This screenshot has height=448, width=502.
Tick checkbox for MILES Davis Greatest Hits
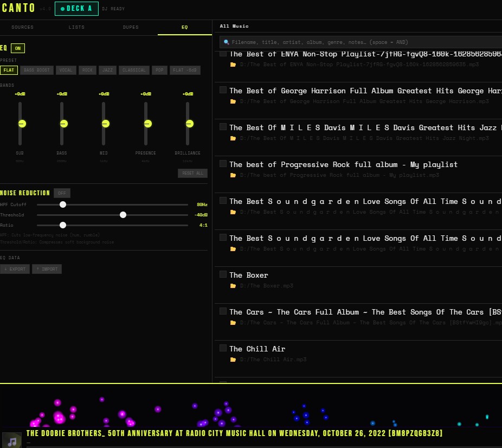point(223,127)
